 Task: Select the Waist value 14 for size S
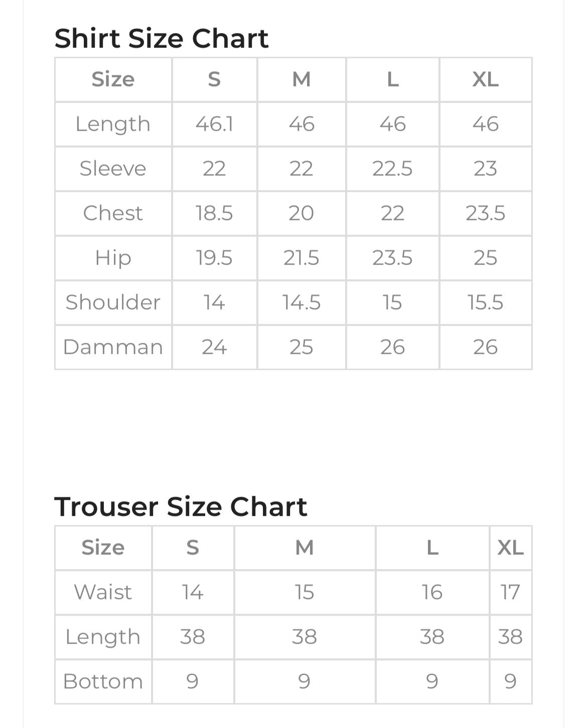(193, 592)
